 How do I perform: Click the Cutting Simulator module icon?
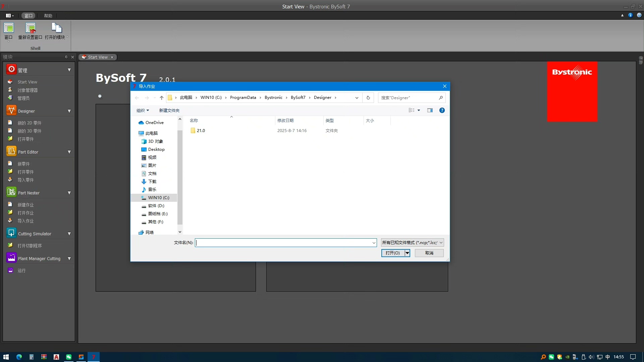pyautogui.click(x=11, y=233)
